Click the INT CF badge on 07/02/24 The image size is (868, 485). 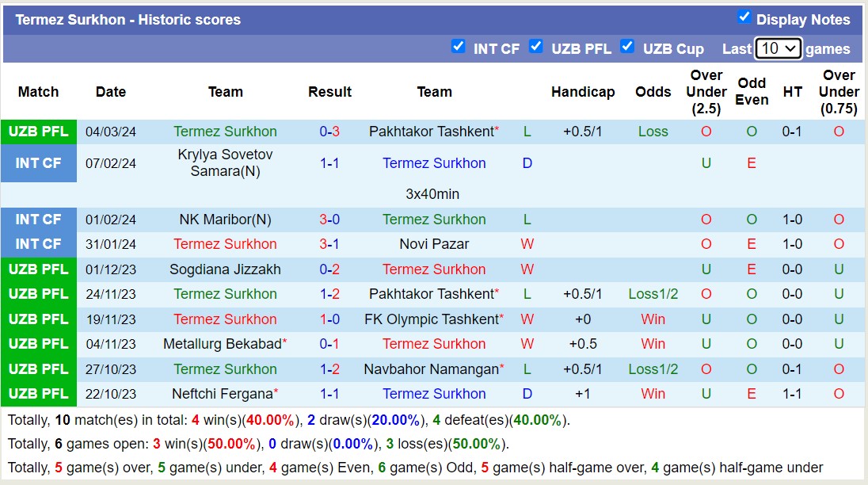tap(39, 163)
